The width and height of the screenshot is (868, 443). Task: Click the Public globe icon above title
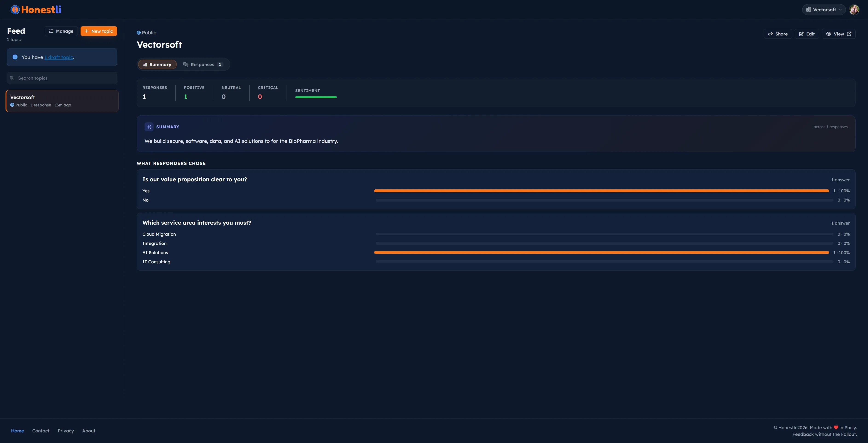point(139,33)
